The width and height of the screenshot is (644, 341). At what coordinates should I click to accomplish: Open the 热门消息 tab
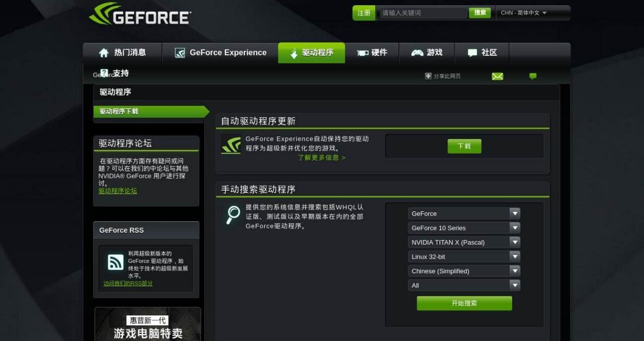pyautogui.click(x=122, y=53)
